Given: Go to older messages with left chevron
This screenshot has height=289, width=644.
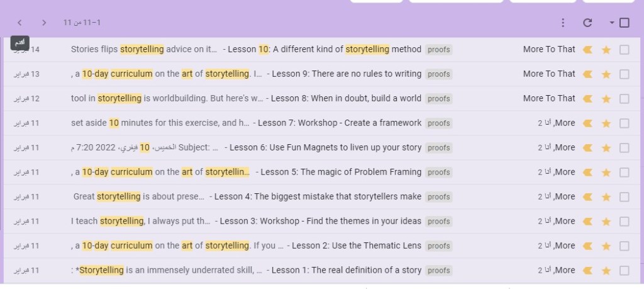Looking at the screenshot, I should (19, 23).
